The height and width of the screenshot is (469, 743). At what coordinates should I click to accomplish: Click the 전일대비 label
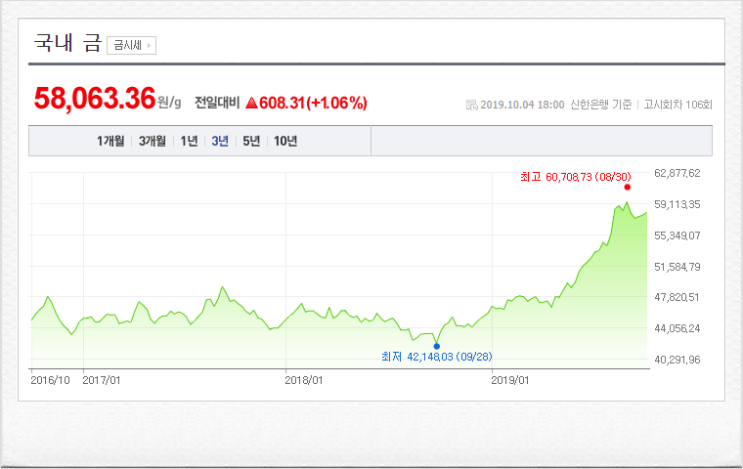[217, 103]
